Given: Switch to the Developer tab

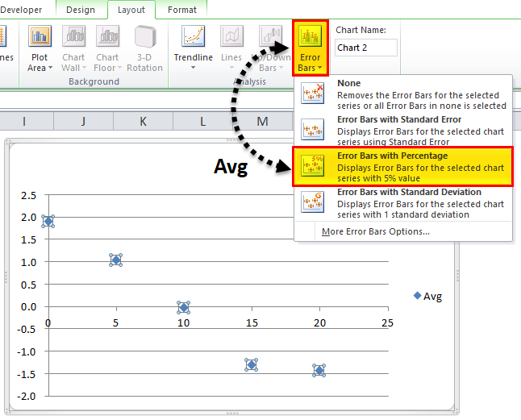Looking at the screenshot, I should click(21, 10).
